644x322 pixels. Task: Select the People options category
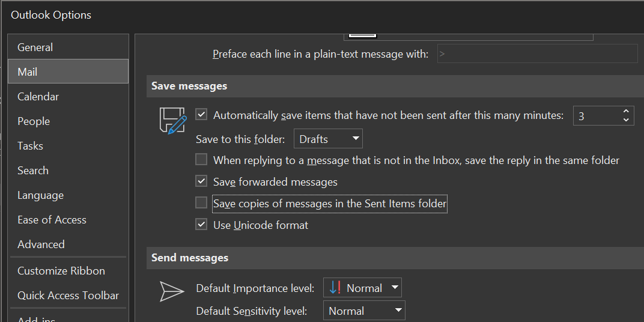point(34,121)
